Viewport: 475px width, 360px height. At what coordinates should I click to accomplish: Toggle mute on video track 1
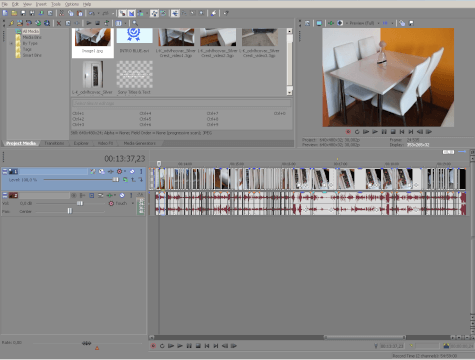click(x=132, y=171)
